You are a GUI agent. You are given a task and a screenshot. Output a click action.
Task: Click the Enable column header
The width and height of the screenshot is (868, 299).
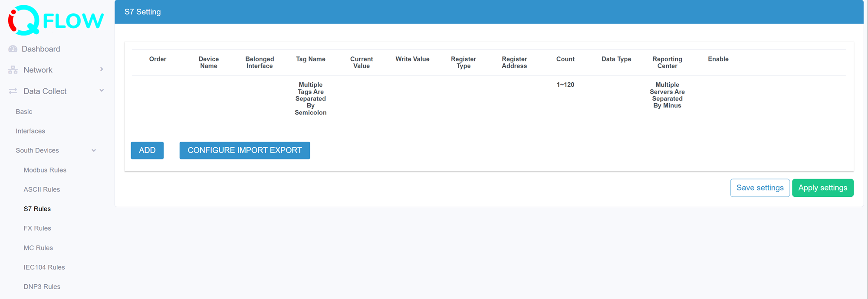point(718,59)
